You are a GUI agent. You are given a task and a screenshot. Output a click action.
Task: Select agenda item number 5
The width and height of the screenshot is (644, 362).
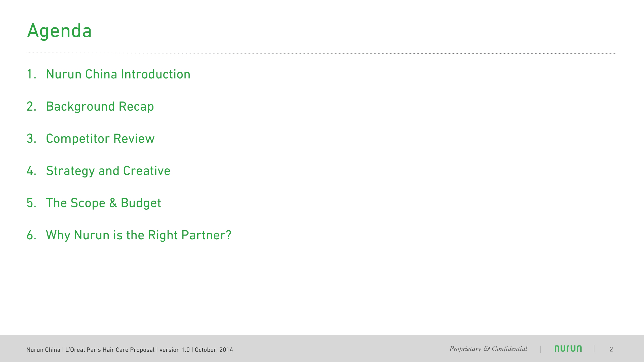[x=30, y=203]
